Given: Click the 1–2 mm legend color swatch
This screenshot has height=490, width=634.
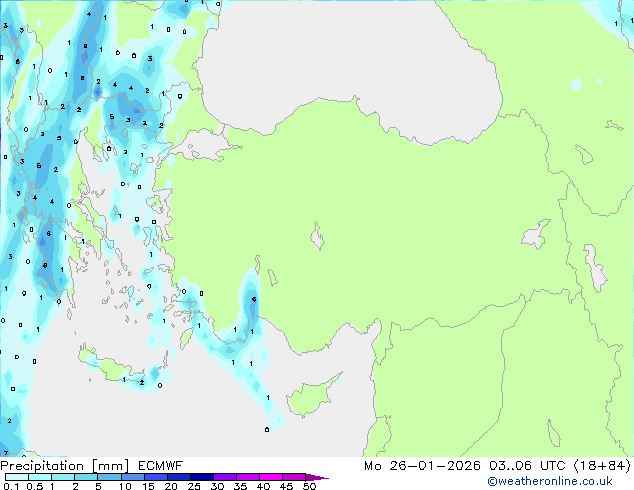Looking at the screenshot, I should pos(63,477).
